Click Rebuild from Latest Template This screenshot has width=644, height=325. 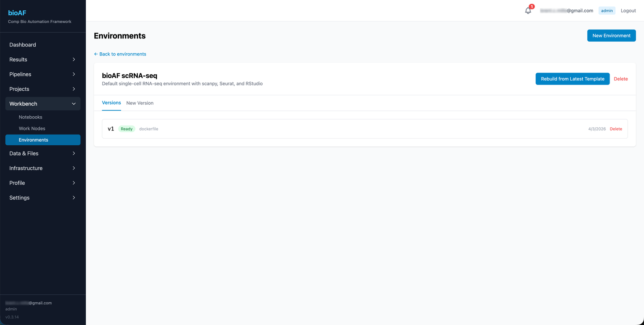(572, 79)
